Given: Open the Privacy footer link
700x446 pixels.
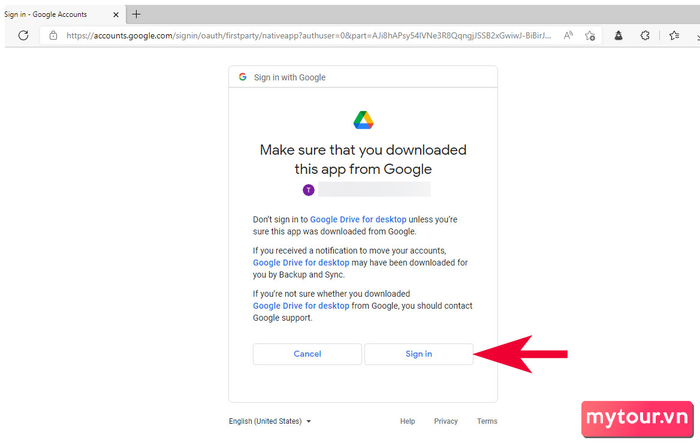Looking at the screenshot, I should 446,421.
